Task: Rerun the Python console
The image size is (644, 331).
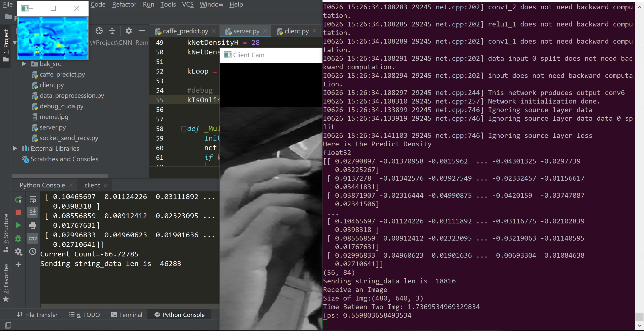Action: pyautogui.click(x=18, y=200)
